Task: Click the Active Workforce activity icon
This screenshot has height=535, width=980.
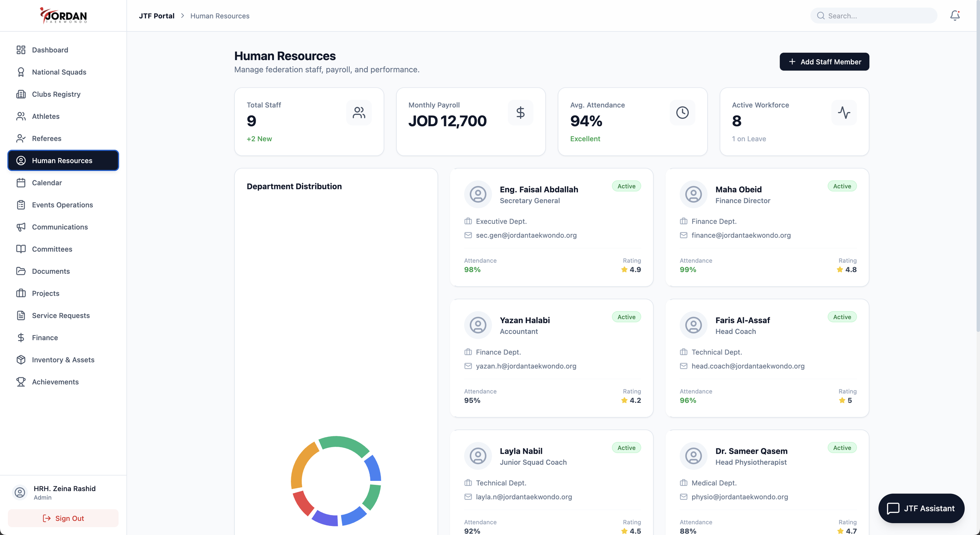Action: pyautogui.click(x=844, y=113)
